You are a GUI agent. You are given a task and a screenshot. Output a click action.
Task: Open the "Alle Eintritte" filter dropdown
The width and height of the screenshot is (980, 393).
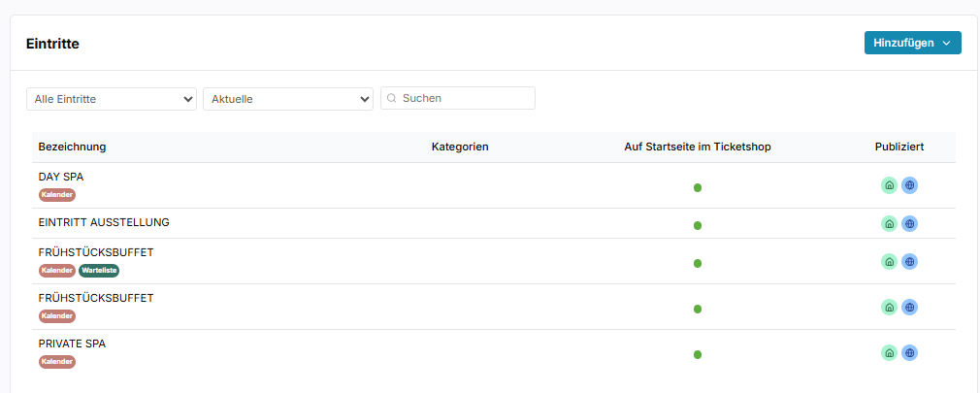(x=112, y=98)
